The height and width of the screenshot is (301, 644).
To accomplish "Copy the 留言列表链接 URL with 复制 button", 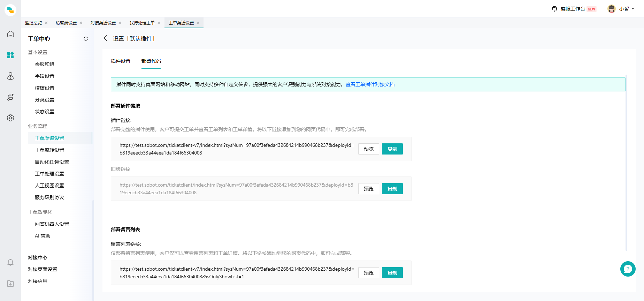I will coord(392,273).
